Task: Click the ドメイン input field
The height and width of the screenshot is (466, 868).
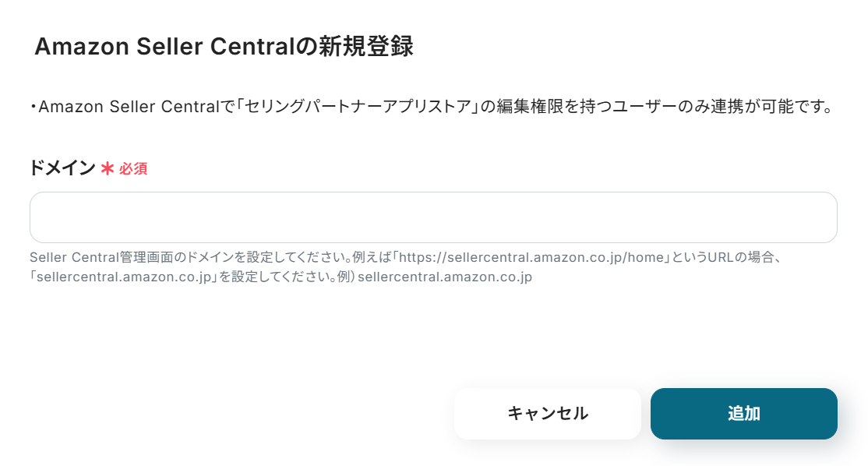Action: coord(433,217)
